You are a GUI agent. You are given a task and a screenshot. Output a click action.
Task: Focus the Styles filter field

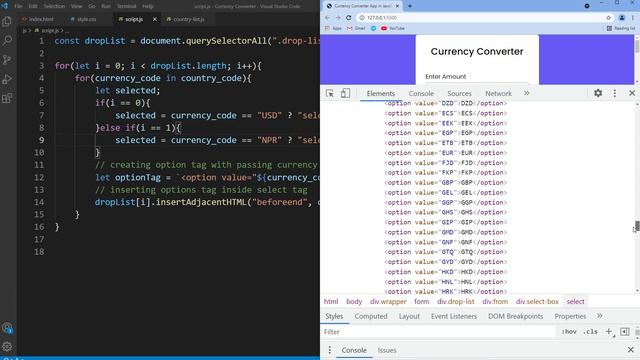439,332
